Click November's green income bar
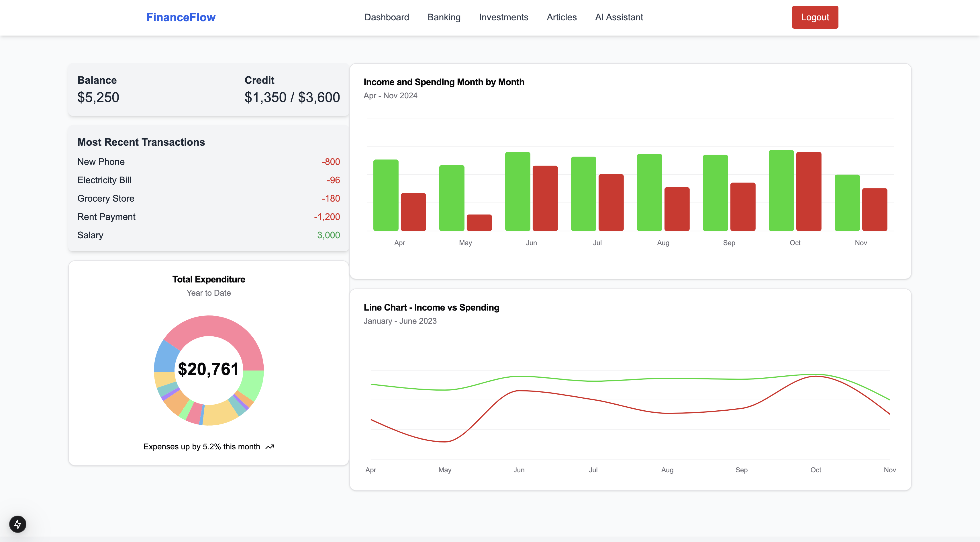This screenshot has height=542, width=980. (x=847, y=203)
